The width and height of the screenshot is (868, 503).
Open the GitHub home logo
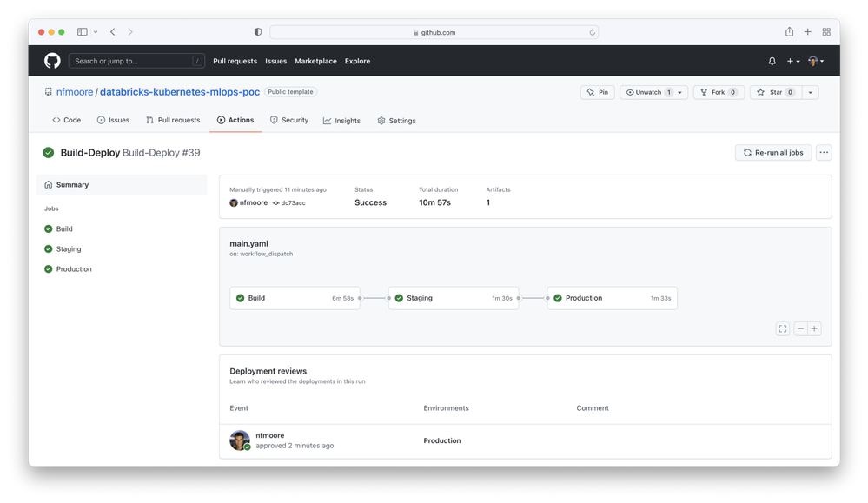pyautogui.click(x=52, y=61)
